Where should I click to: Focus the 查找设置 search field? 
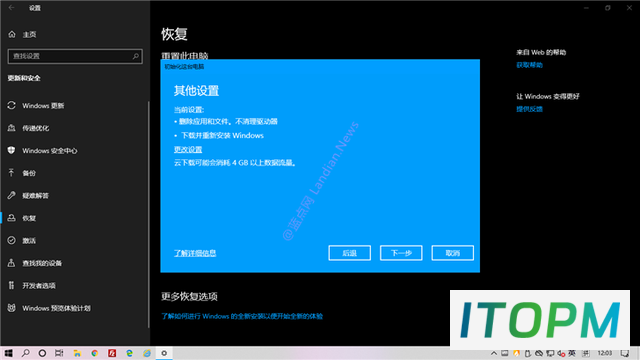click(x=75, y=56)
